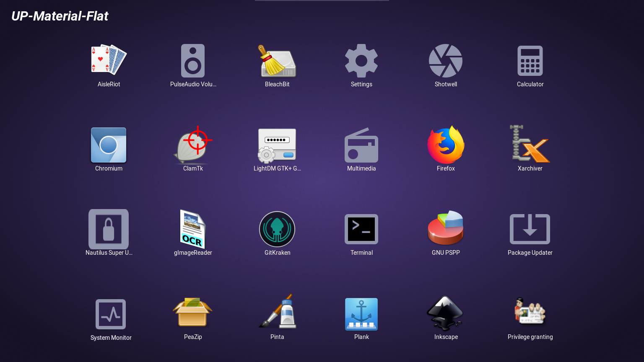Launch gImageReader OCR icon

tap(193, 229)
